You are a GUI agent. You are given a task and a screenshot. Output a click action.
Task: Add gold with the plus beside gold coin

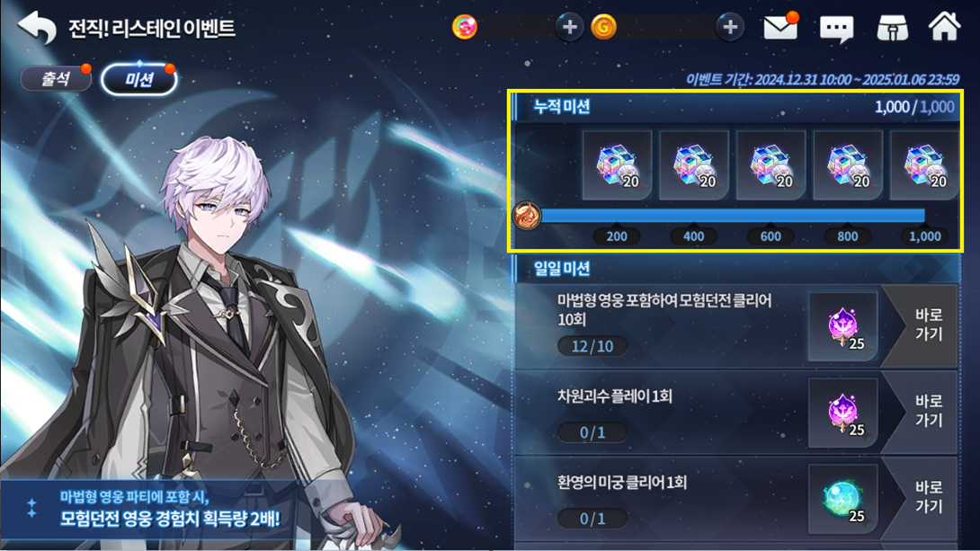pyautogui.click(x=729, y=28)
